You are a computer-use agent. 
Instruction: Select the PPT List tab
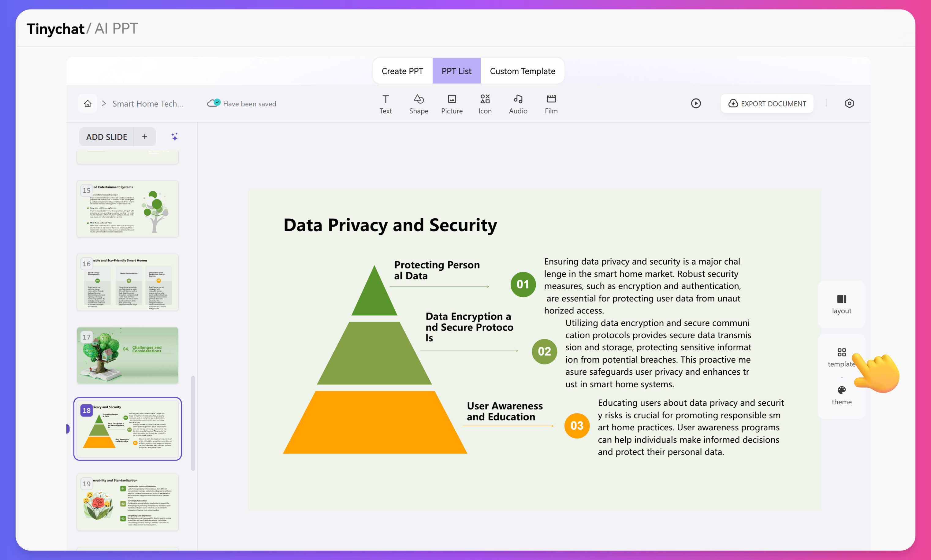click(x=456, y=71)
